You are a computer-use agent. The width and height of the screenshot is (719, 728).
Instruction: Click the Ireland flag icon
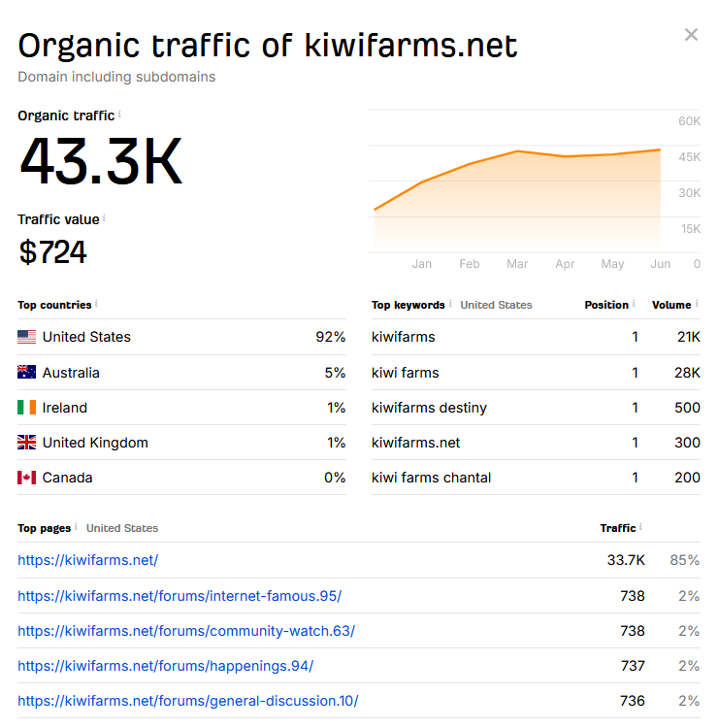26,407
